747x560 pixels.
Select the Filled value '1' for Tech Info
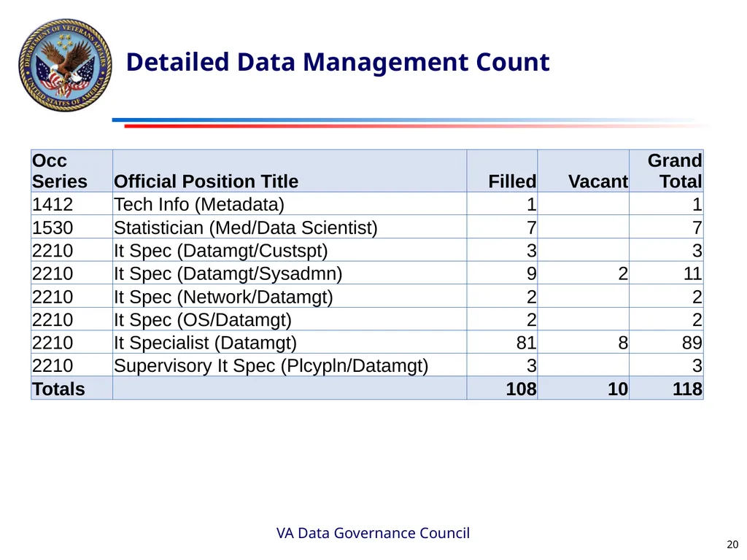pyautogui.click(x=502, y=204)
